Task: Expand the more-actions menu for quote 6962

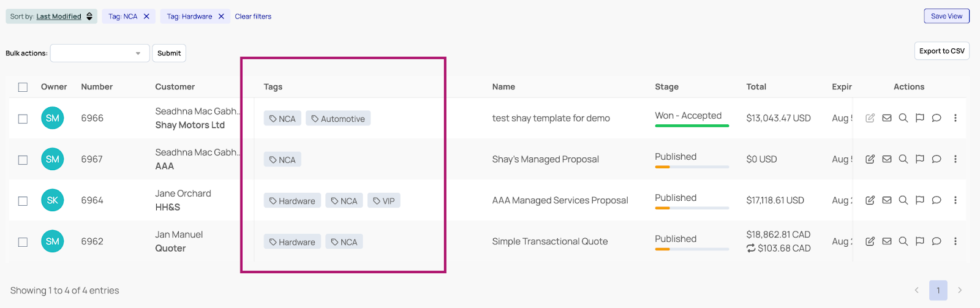Action: [955, 241]
